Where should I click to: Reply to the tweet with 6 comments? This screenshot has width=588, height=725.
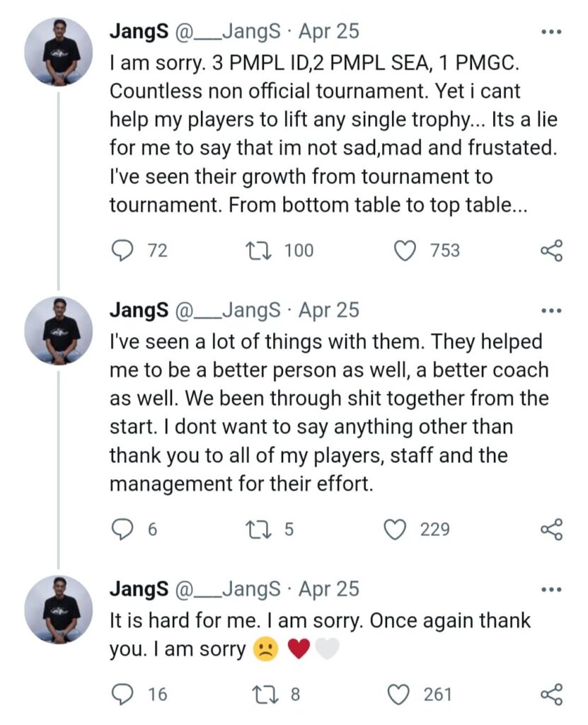coord(123,530)
